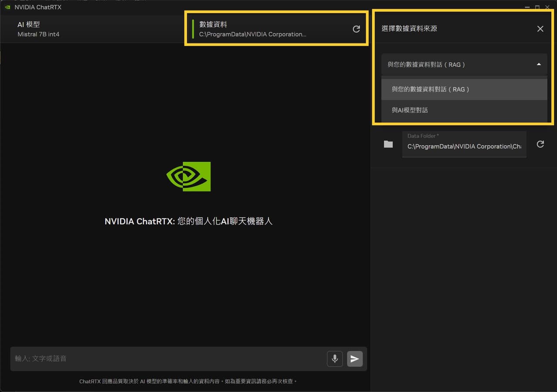The height and width of the screenshot is (392, 557).
Task: Maximize the NVIDIA ChatRTX window
Action: tap(537, 7)
